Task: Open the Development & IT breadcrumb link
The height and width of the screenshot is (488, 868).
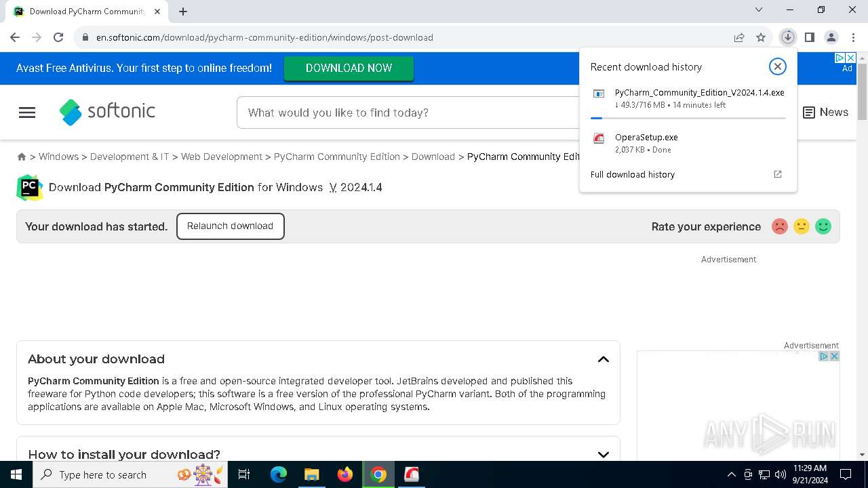Action: coord(130,157)
